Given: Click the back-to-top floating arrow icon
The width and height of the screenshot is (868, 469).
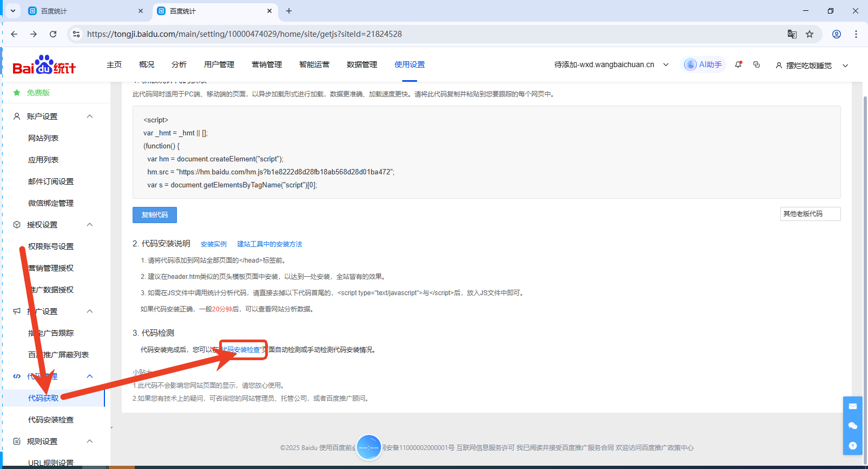Looking at the screenshot, I should [x=853, y=445].
